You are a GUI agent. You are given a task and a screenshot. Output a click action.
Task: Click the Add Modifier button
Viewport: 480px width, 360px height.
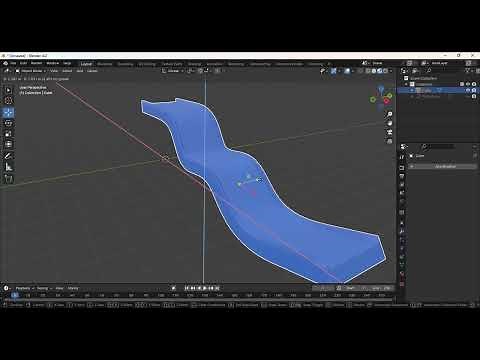tap(443, 166)
